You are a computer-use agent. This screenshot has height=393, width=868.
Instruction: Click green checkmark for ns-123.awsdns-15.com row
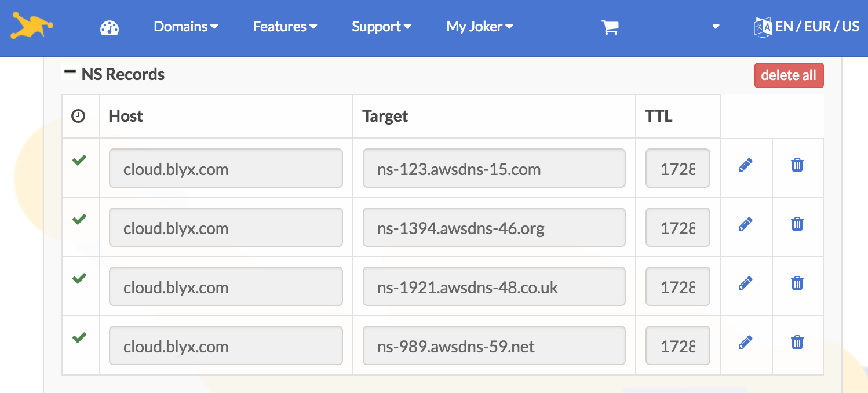coord(79,161)
